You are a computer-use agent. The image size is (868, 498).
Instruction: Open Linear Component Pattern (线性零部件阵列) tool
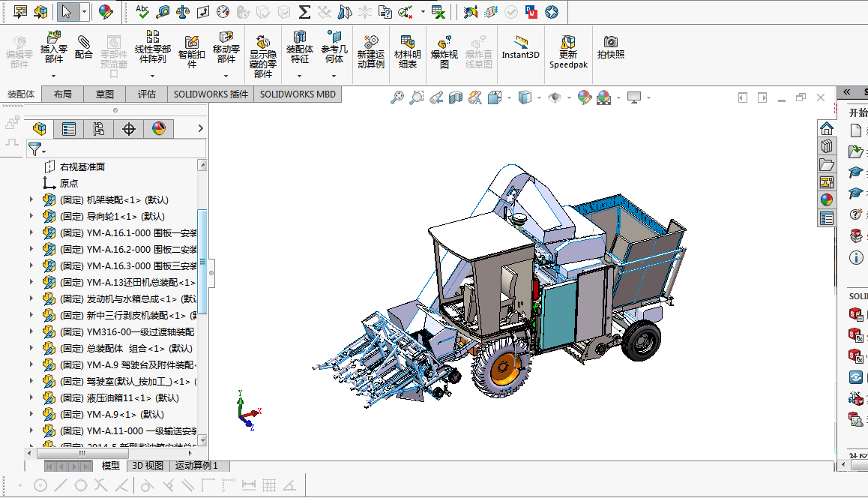pyautogui.click(x=153, y=37)
